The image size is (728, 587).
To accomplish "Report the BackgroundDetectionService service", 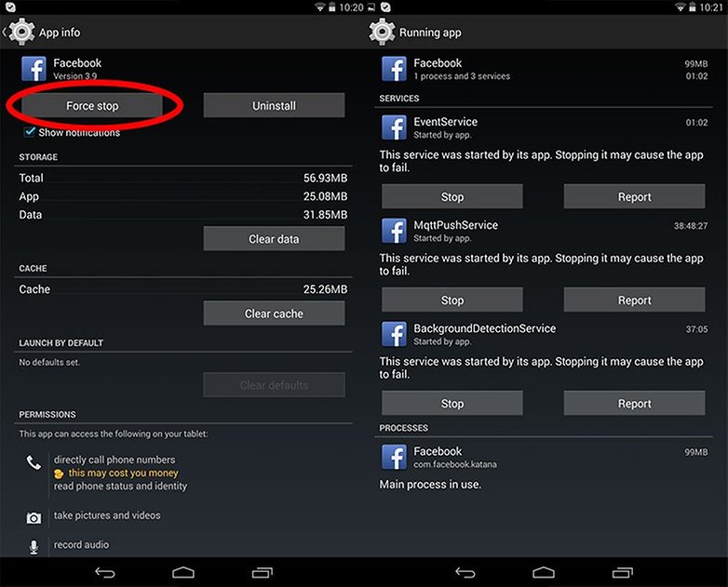I will pyautogui.click(x=634, y=403).
